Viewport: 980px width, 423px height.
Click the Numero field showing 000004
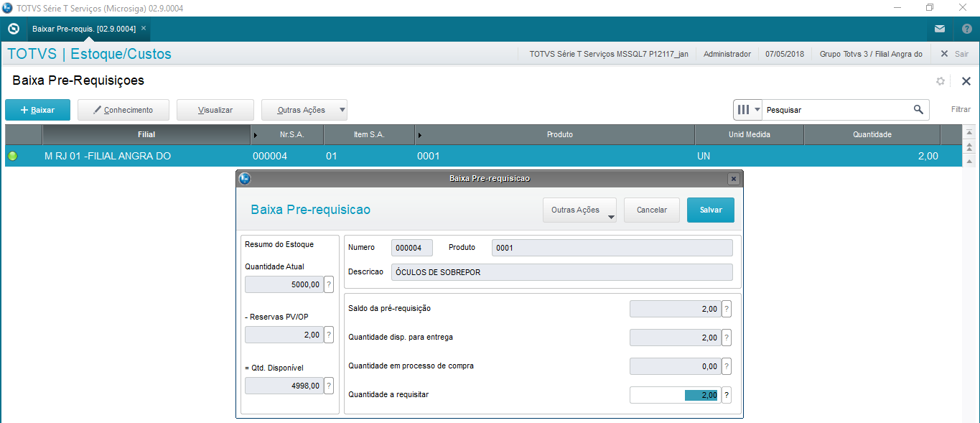pos(412,248)
